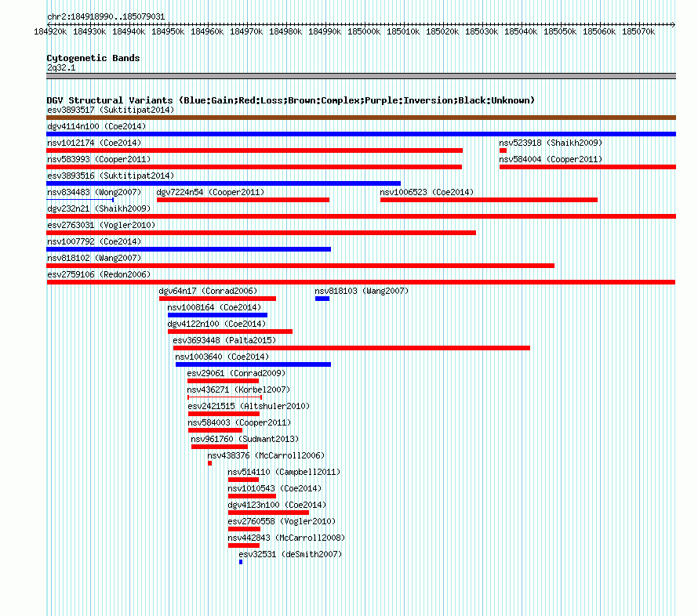Viewport: 698px width, 616px height.
Task: Select nsv818102 (Wang2007) label
Action: [x=94, y=258]
